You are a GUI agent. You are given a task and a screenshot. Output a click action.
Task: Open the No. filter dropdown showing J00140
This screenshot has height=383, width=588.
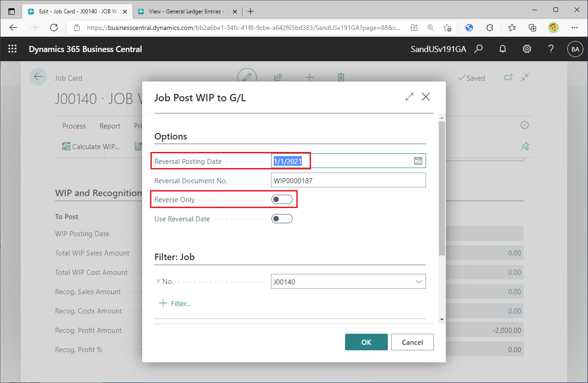[419, 281]
